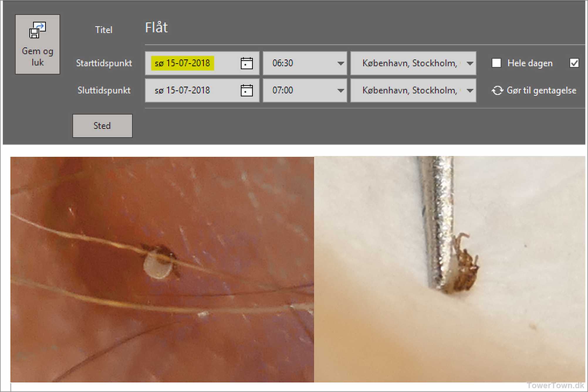The width and height of the screenshot is (588, 392).
Task: Click the end date sø 15-07-2018 field
Action: (183, 90)
